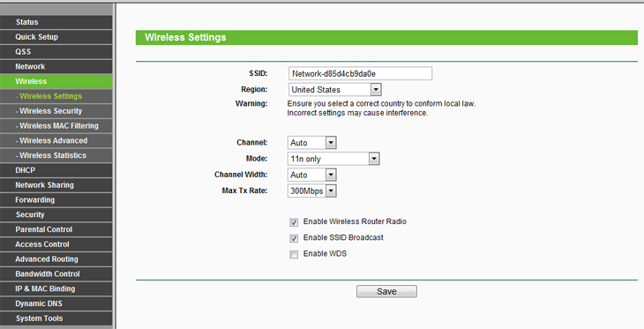The width and height of the screenshot is (644, 329).
Task: Click the Save button
Action: 386,291
